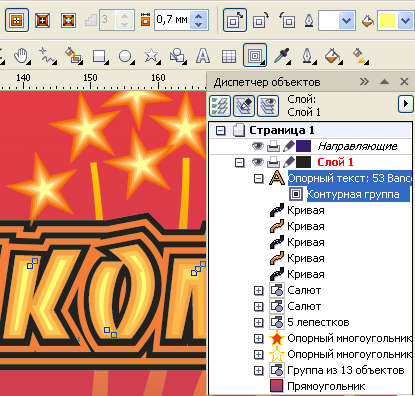Toggle printer icon of Слой 1
This screenshot has height=396, width=415.
pos(274,162)
